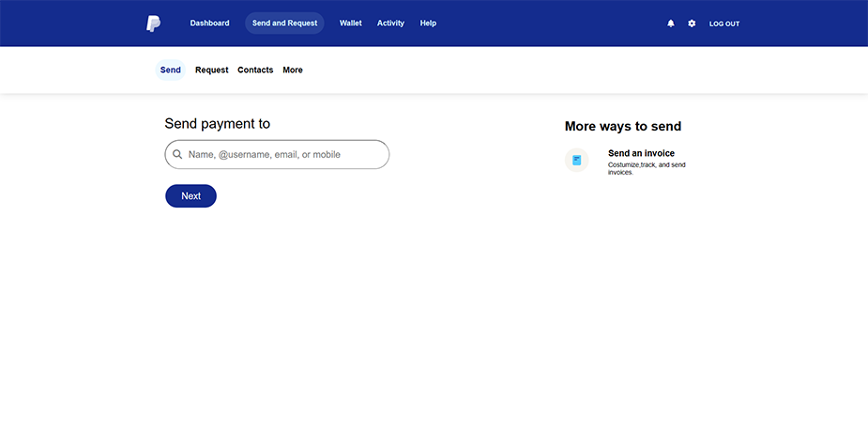The height and width of the screenshot is (448, 868).
Task: Open the notifications bell
Action: coord(670,23)
